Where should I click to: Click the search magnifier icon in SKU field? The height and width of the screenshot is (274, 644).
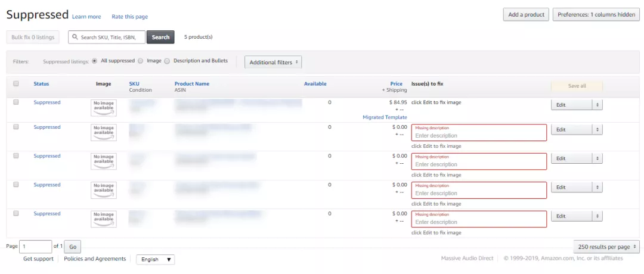[75, 37]
